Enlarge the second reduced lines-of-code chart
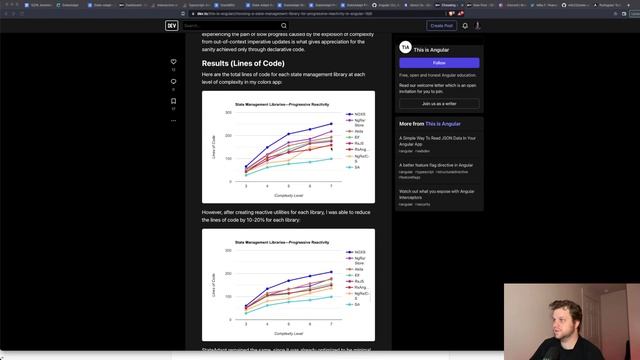This screenshot has height=360, width=640. [x=288, y=285]
